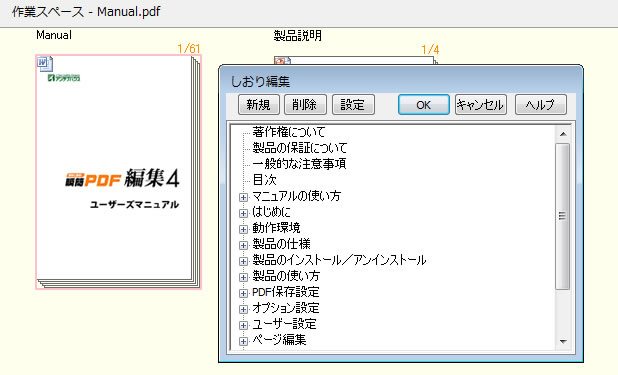Click the 1/4 page counter

430,50
